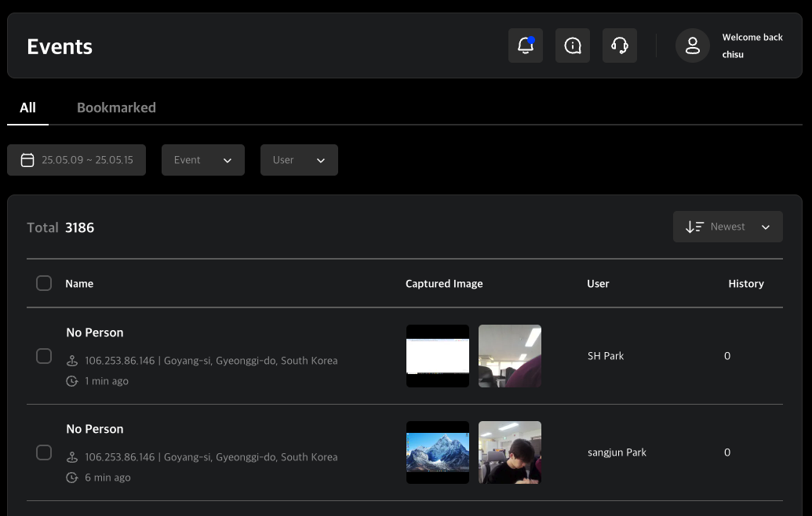Click the sort order icon beside Newest

click(694, 227)
